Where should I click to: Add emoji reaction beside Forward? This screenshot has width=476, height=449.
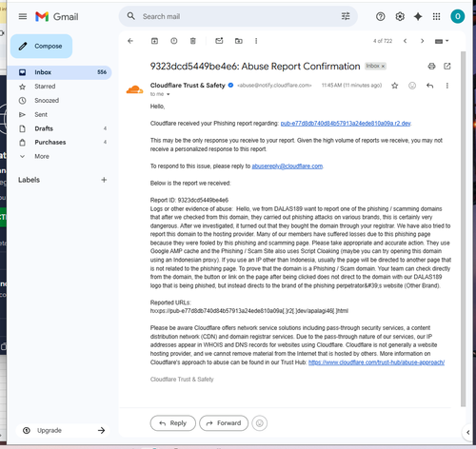(260, 423)
